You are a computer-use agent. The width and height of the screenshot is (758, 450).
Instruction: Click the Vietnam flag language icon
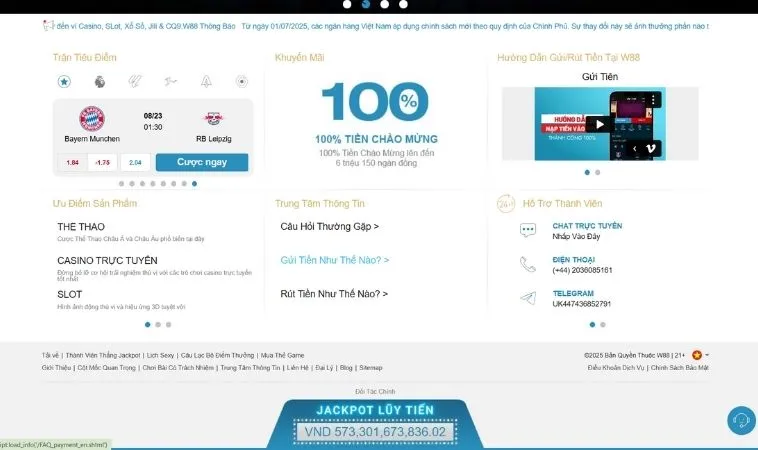click(x=697, y=355)
